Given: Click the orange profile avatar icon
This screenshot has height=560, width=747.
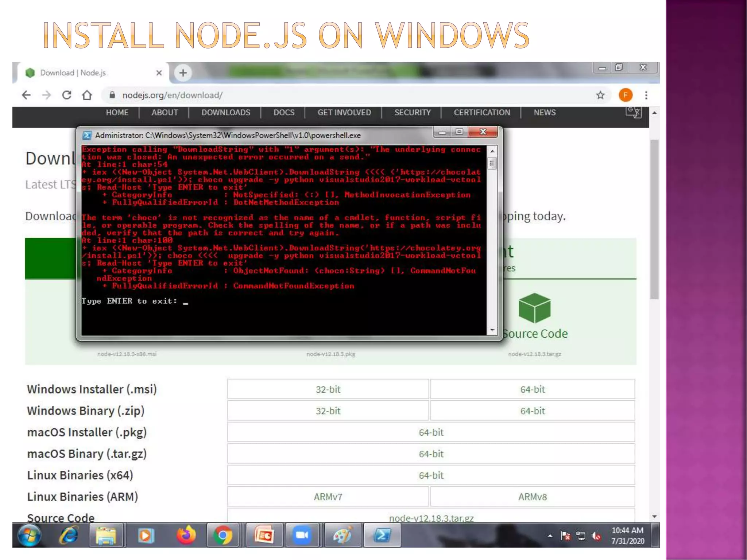Looking at the screenshot, I should click(x=625, y=95).
